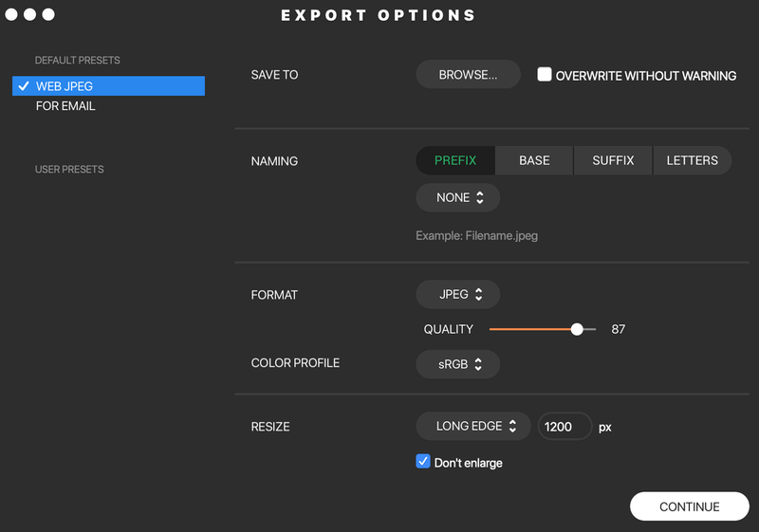Switch to the PREFIX naming tab
The height and width of the screenshot is (532, 759).
click(455, 160)
